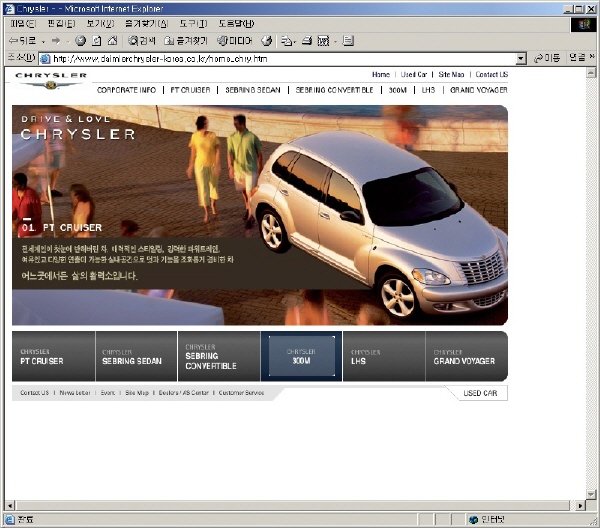Select the 300M tile in bottom strip
This screenshot has height=528, width=600.
(x=301, y=357)
